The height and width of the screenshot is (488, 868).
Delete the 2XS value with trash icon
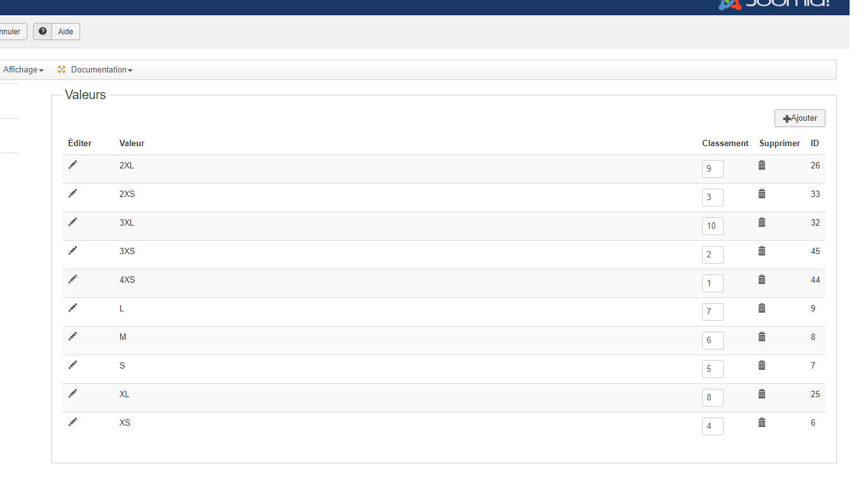[x=762, y=194]
